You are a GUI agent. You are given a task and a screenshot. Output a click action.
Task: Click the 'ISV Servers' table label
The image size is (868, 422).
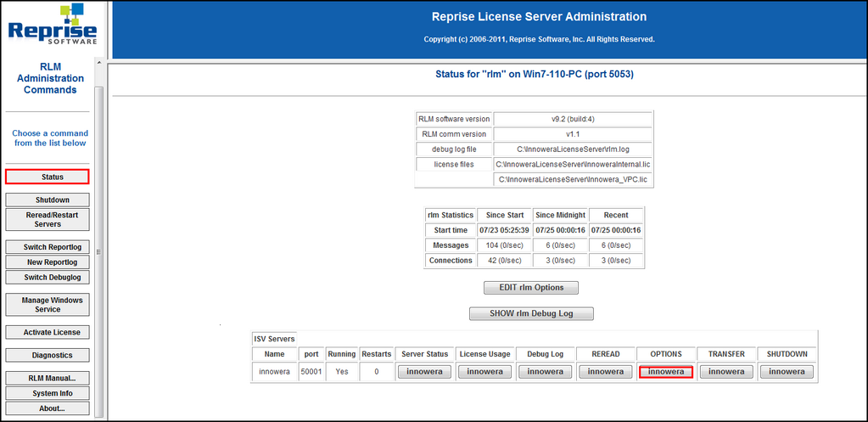275,339
